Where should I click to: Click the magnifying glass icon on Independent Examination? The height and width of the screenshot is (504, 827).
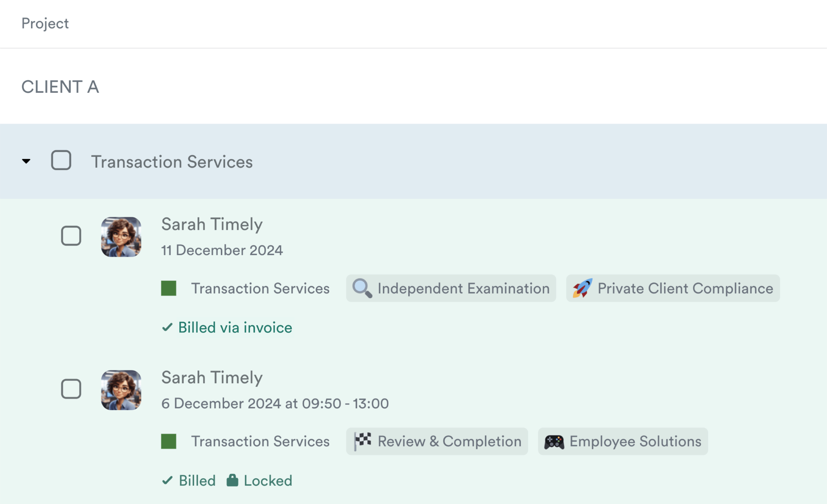(362, 288)
